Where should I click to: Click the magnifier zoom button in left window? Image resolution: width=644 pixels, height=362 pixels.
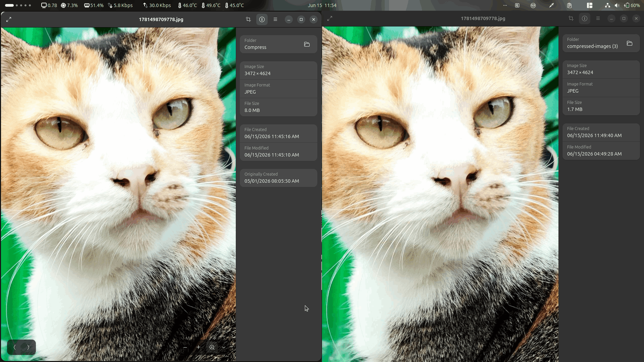point(212,347)
